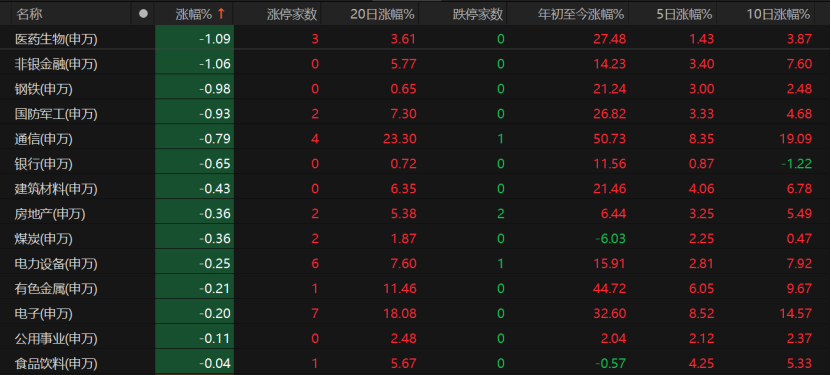The image size is (831, 375).
Task: Click year-to-date value 27.48 for 医药生物
Action: click(609, 39)
